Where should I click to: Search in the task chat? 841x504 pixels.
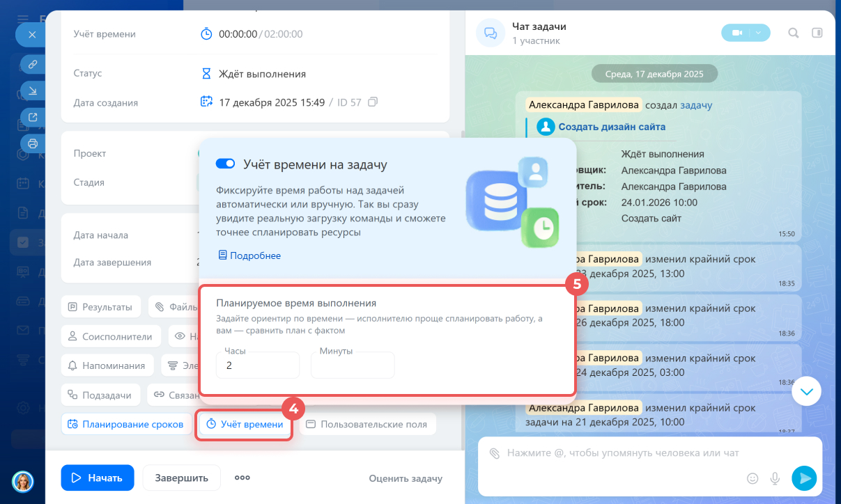[793, 33]
